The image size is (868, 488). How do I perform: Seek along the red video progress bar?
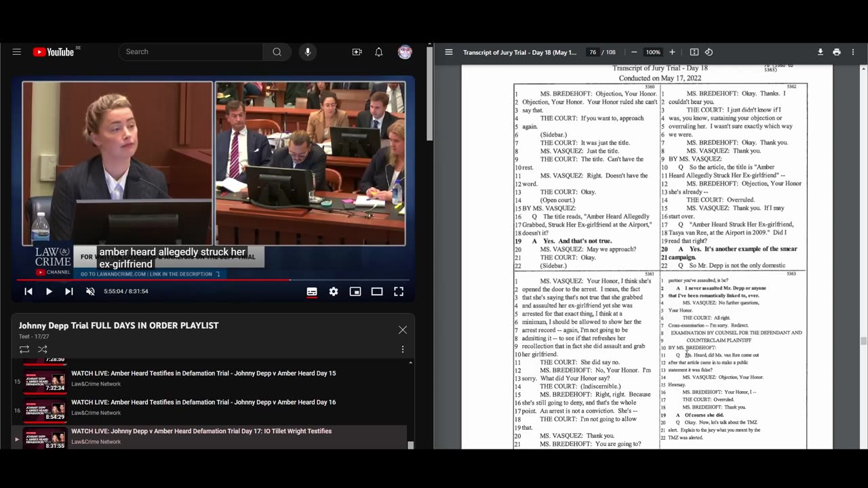pos(213,280)
